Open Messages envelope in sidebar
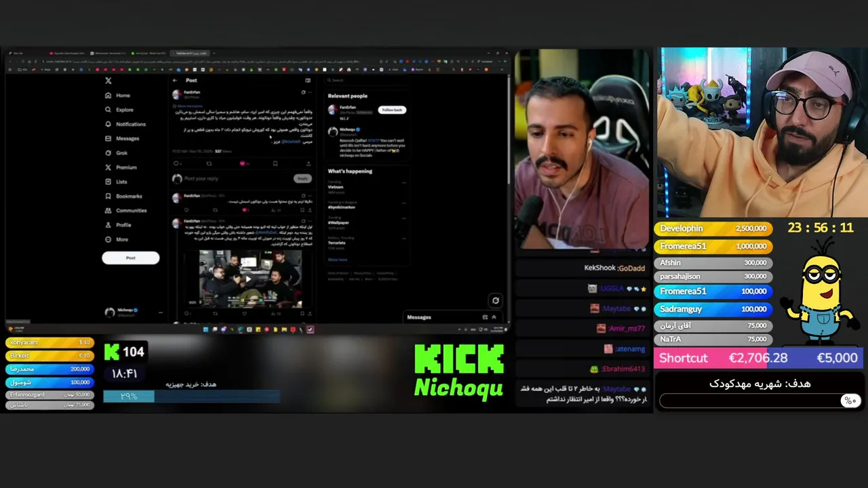Screen dimensions: 868x488 122,138
